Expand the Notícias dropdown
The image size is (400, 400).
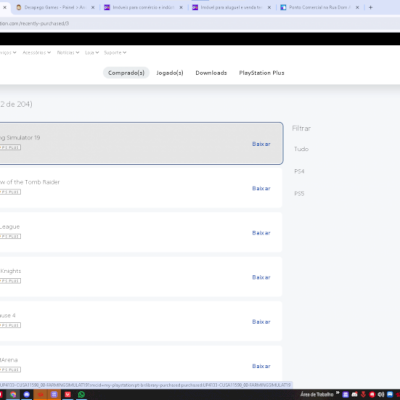[68, 53]
